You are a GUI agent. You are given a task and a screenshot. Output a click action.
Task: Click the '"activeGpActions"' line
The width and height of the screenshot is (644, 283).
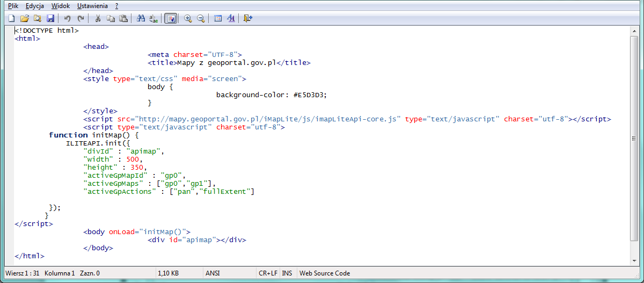tap(169, 192)
